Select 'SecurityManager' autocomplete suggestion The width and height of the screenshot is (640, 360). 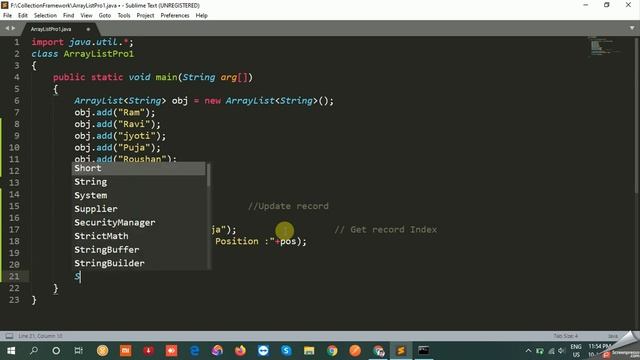tap(139, 222)
